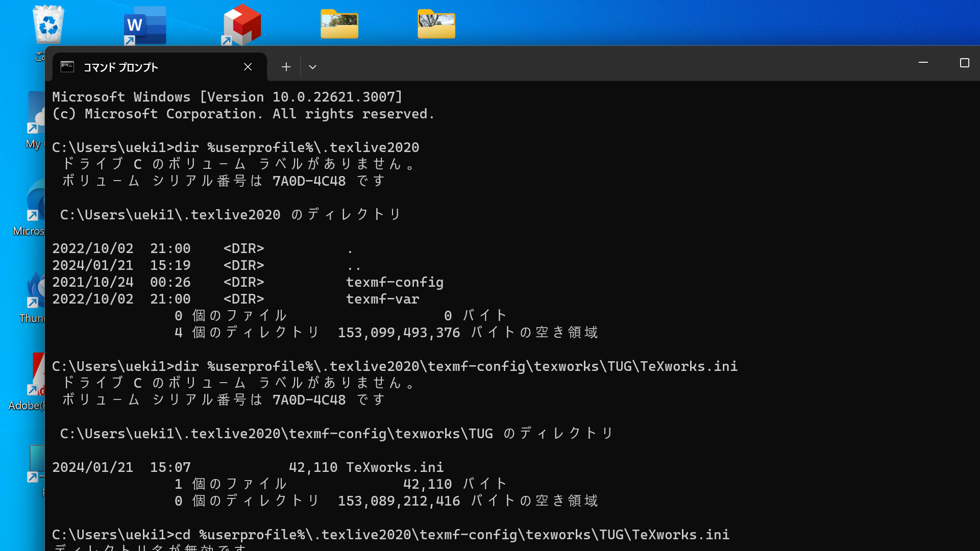980x551 pixels.
Task: Open the red cube application shortcut
Action: (241, 24)
